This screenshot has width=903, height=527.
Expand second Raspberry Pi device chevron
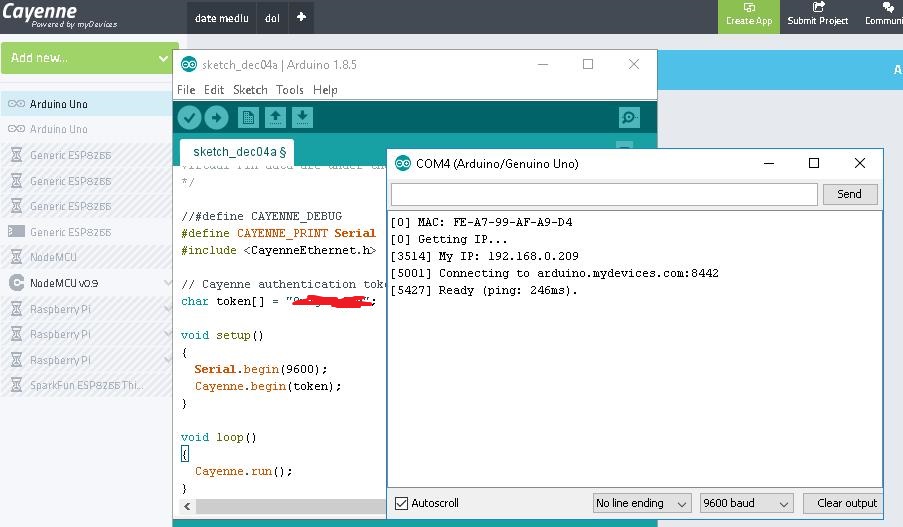(x=166, y=334)
